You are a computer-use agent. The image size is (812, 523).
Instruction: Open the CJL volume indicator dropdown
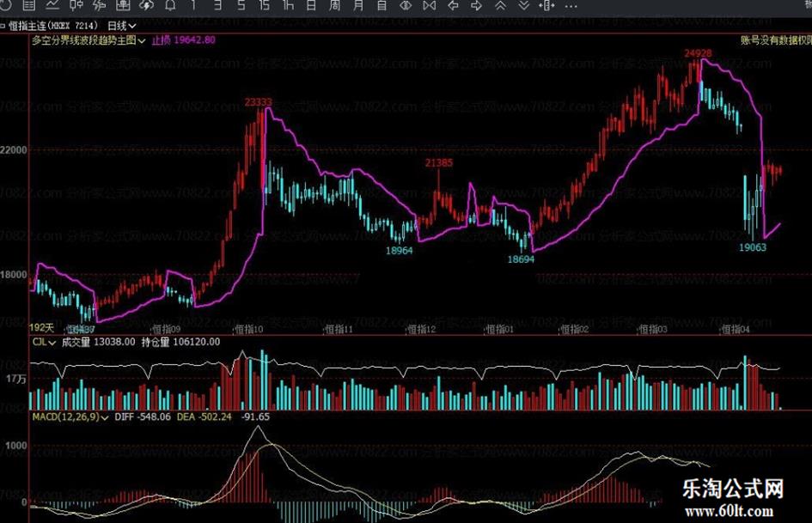pyautogui.click(x=44, y=343)
